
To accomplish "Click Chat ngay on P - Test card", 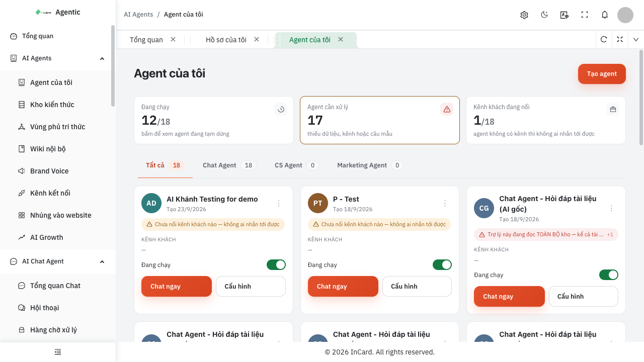I will click(343, 286).
